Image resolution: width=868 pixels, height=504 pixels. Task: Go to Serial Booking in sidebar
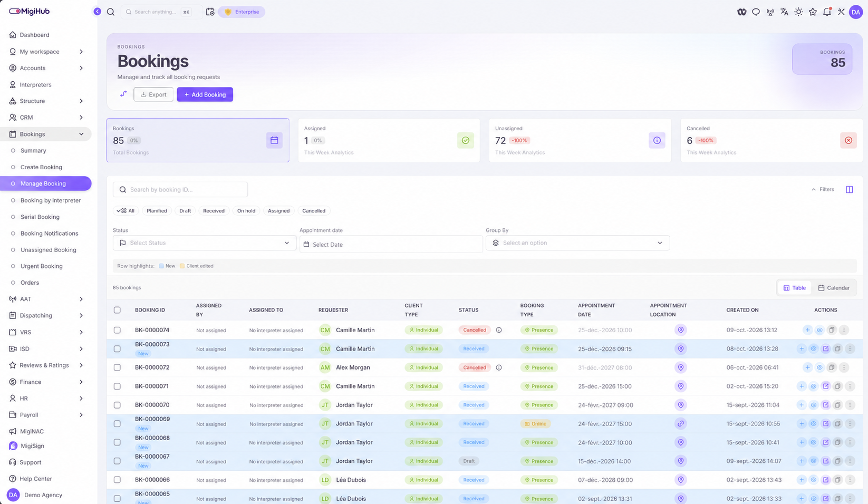(40, 217)
